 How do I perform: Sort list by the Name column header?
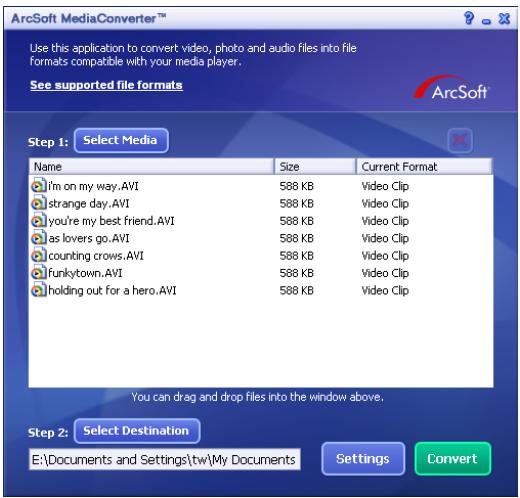(x=151, y=166)
